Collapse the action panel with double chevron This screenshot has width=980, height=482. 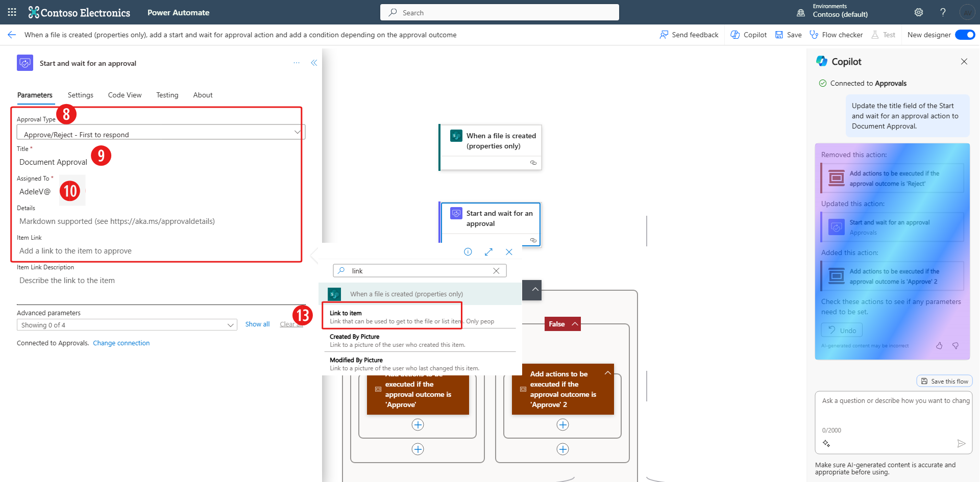tap(314, 63)
